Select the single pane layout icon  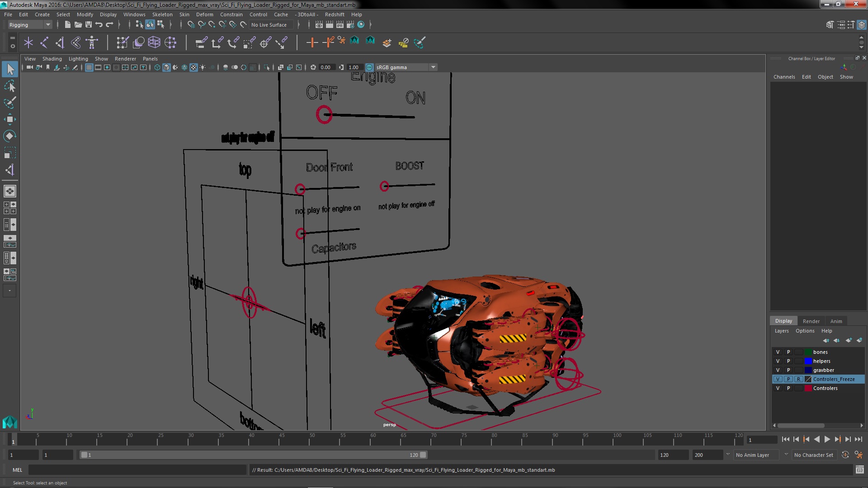coord(10,191)
